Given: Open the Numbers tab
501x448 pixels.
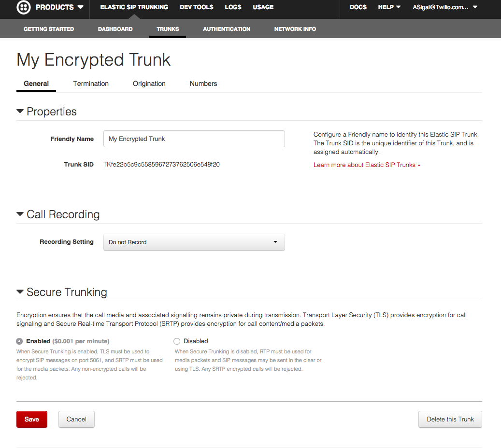Looking at the screenshot, I should point(203,84).
